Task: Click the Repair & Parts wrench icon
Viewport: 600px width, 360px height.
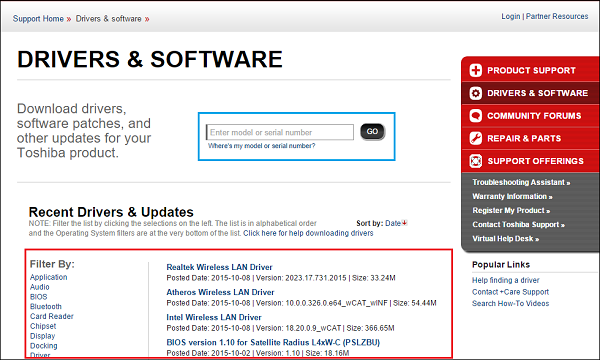Action: point(476,138)
